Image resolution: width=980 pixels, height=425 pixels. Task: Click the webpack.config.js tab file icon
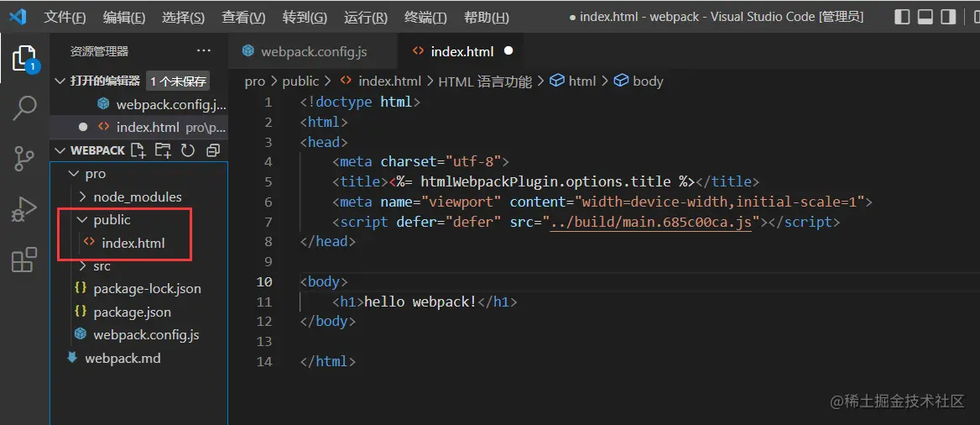(248, 50)
